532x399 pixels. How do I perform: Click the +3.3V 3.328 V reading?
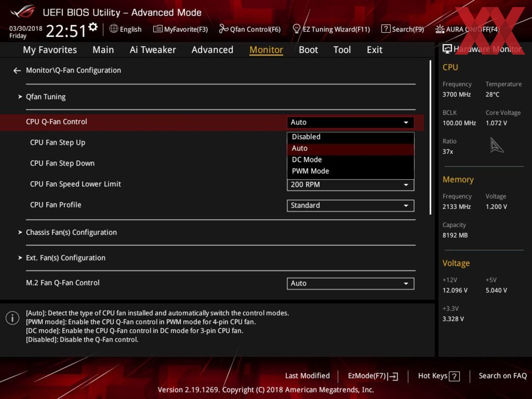[x=453, y=319]
